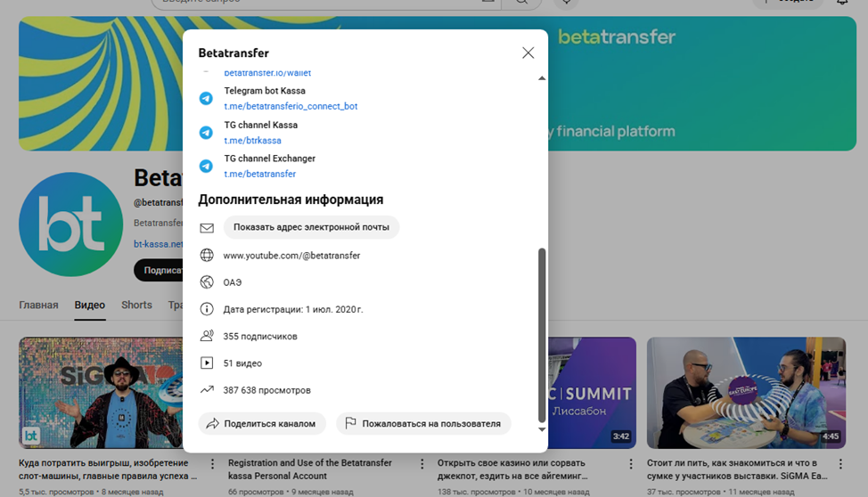Click the video play icon beside 51 видео
Screen dimensions: 868x497
[207, 363]
